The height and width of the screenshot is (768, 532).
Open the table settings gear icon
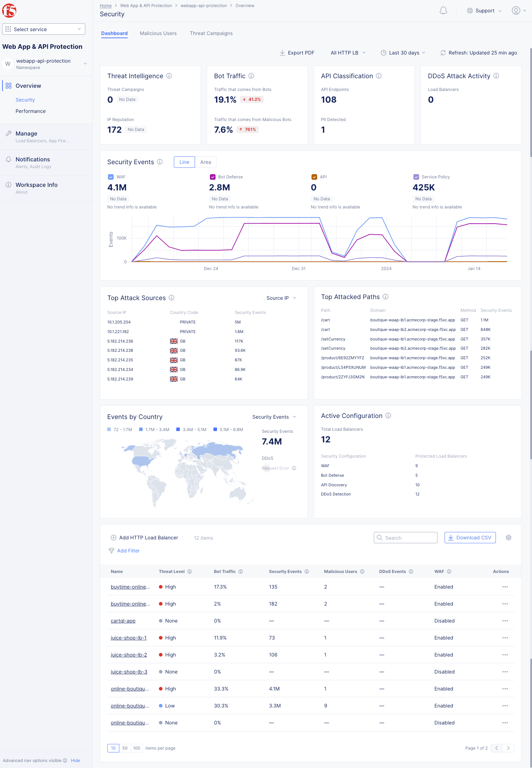coord(509,538)
